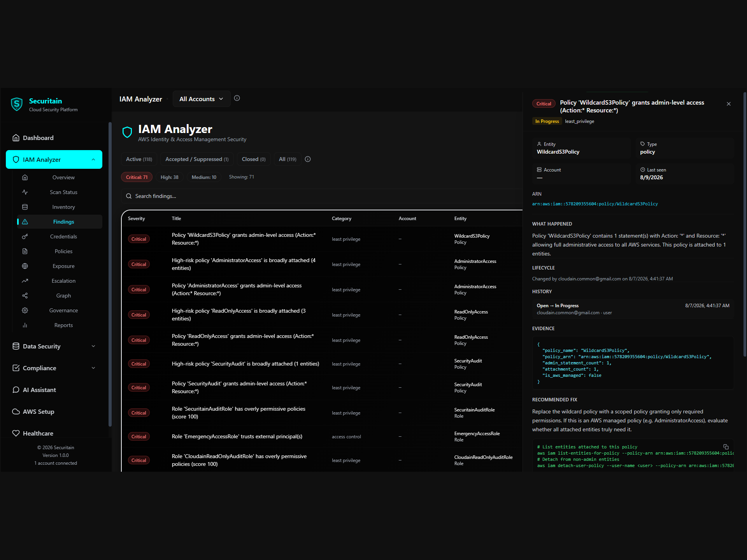Open the CloudainReadOnlyAuditRole overly permissive finding

point(322,460)
